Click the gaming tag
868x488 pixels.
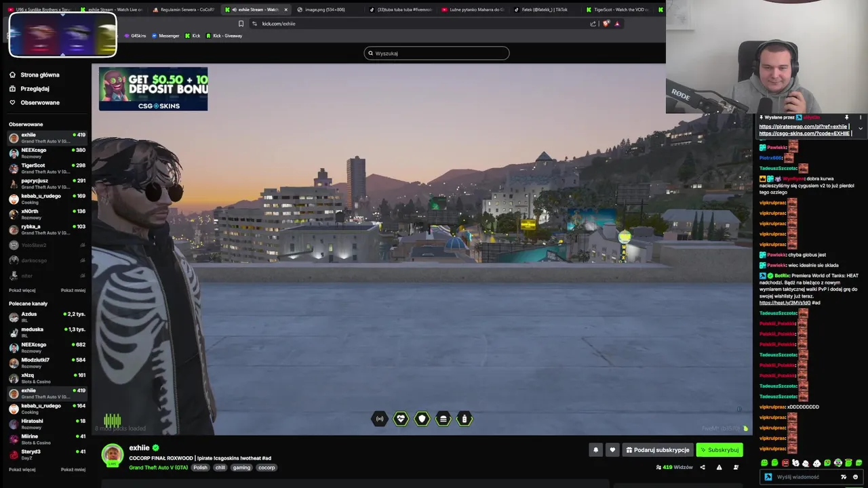click(x=241, y=468)
